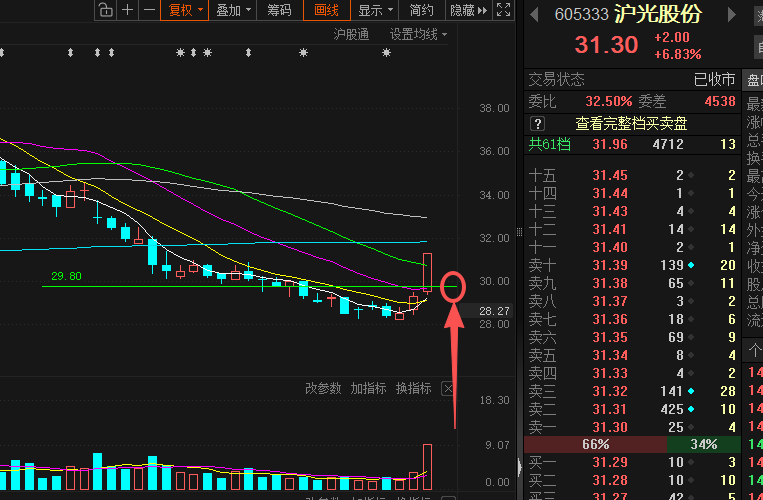Click the 28.27 price axis marker
The image size is (763, 500).
point(487,311)
